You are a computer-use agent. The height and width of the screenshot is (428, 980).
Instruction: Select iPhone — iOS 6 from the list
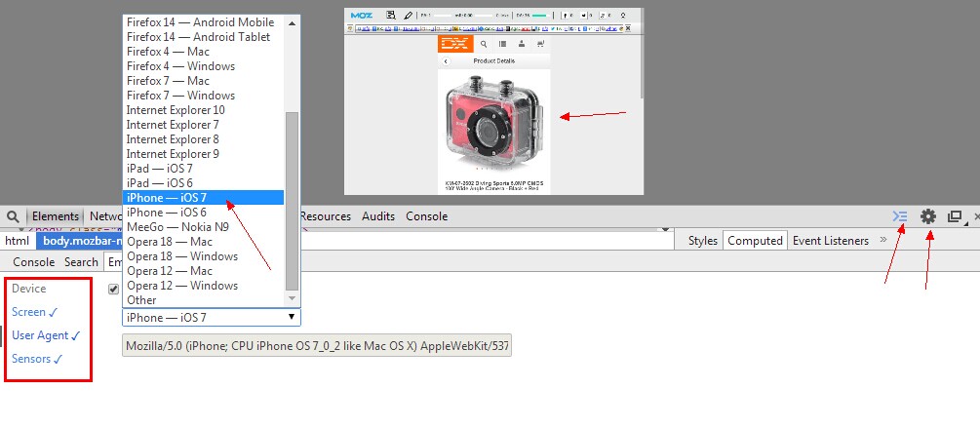point(166,213)
